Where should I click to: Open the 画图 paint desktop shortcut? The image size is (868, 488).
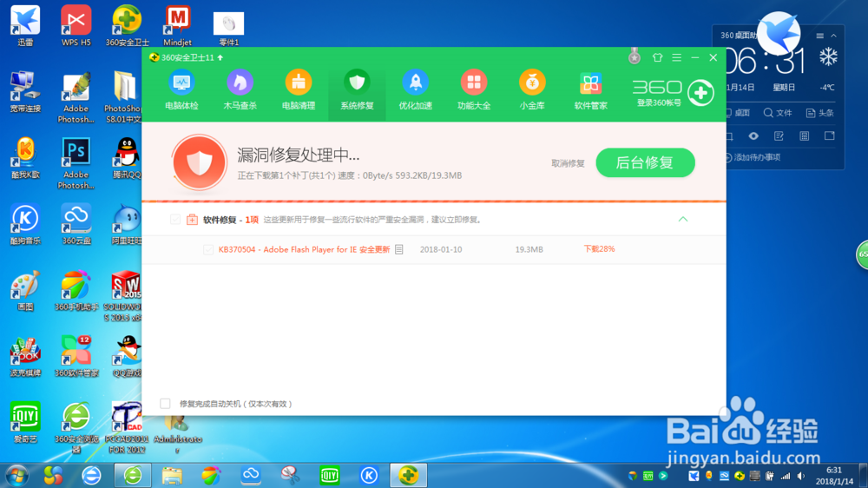[25, 290]
